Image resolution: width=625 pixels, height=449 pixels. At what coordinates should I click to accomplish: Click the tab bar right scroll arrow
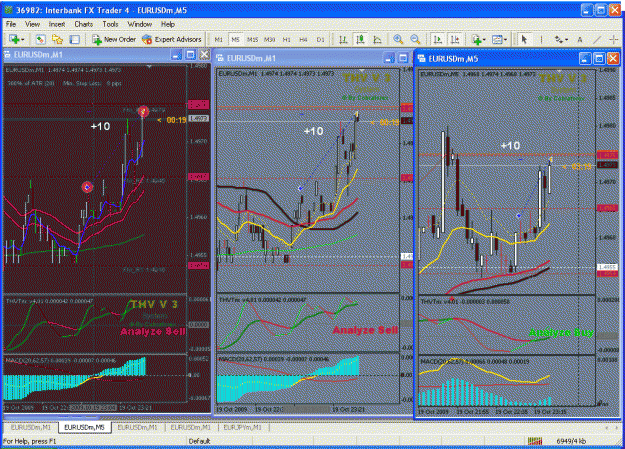point(616,427)
